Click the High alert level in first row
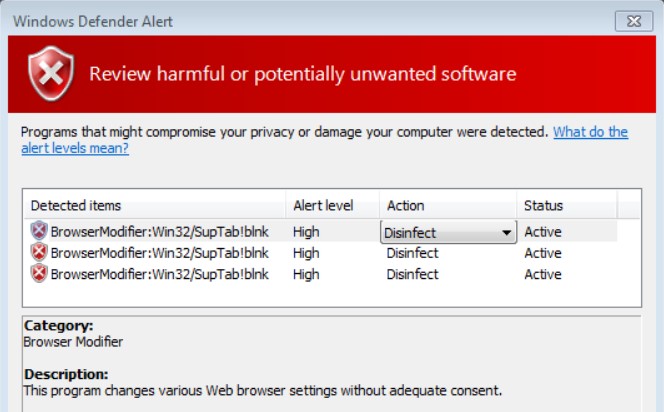The height and width of the screenshot is (412, 664). click(306, 232)
